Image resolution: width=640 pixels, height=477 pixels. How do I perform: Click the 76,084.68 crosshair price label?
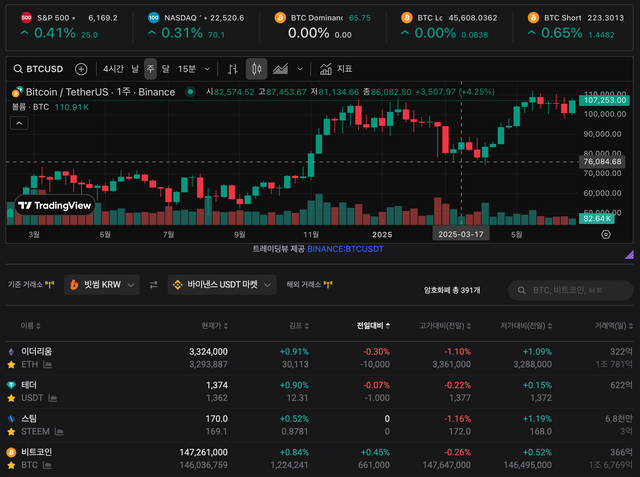click(x=602, y=162)
